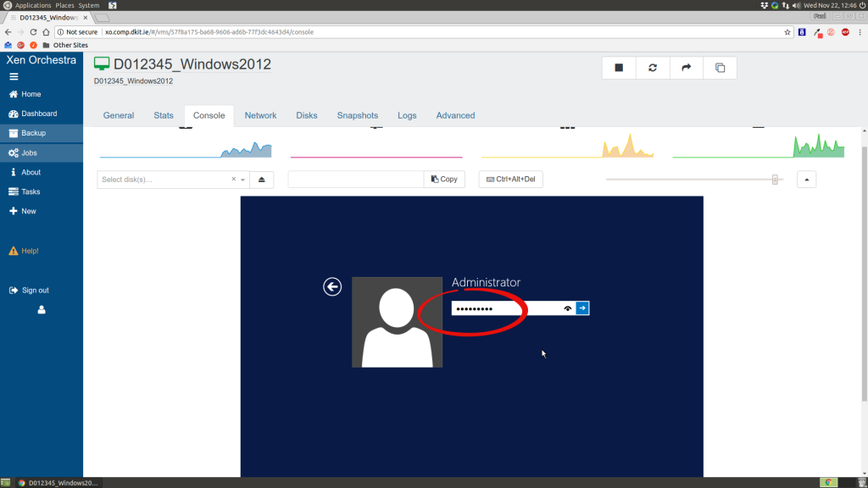868x488 pixels.
Task: Switch to the Logs tab
Action: click(407, 115)
